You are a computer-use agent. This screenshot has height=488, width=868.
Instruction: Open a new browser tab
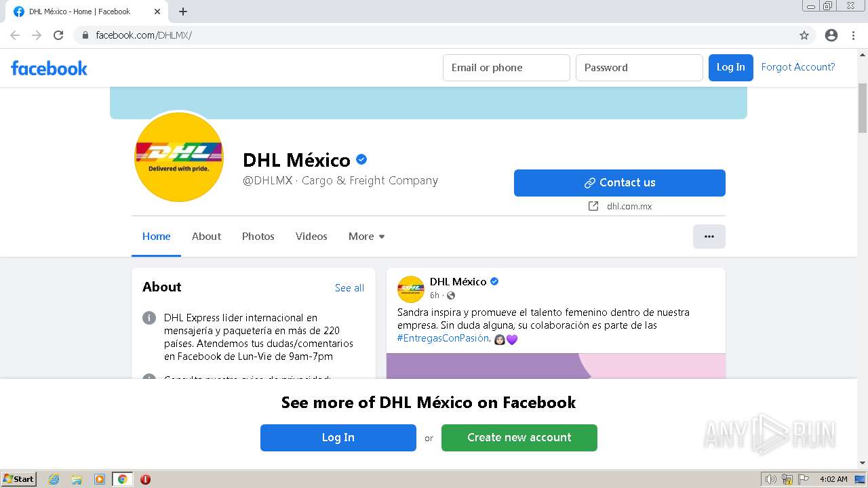pos(183,12)
